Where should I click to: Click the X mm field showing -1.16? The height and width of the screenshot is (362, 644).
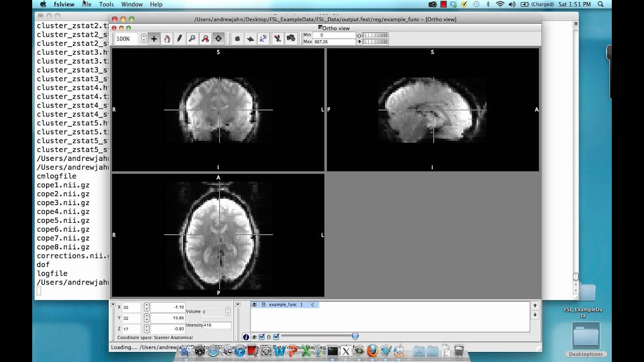pyautogui.click(x=168, y=307)
